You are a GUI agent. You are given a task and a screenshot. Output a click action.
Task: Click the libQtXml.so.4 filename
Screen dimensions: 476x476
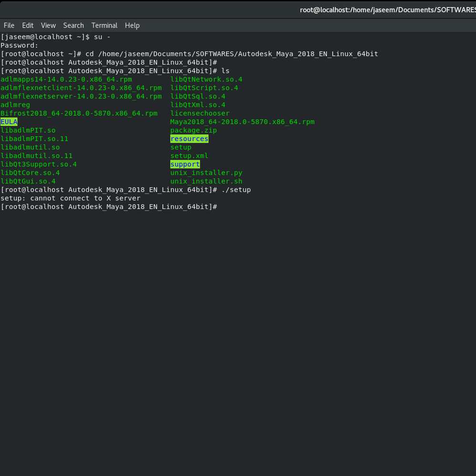198,105
